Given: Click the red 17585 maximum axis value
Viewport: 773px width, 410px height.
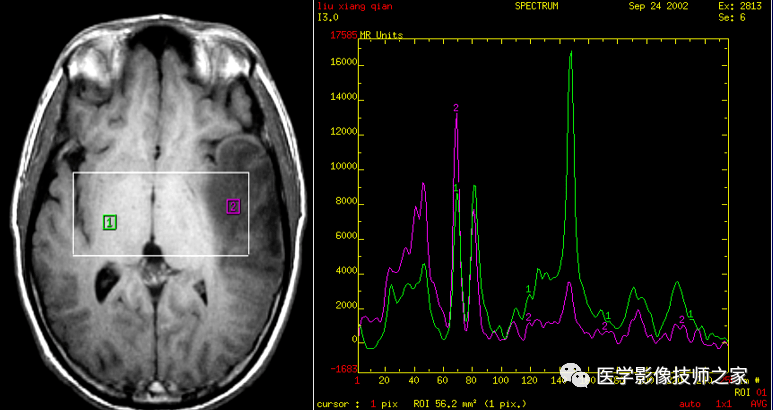Looking at the screenshot, I should click(343, 34).
